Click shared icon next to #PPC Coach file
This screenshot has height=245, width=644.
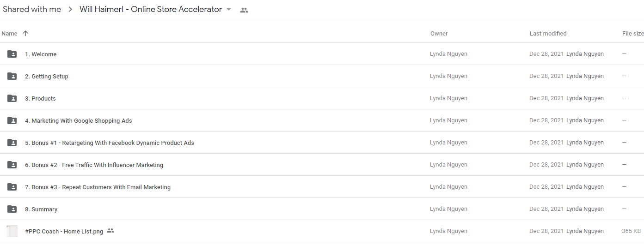110,231
